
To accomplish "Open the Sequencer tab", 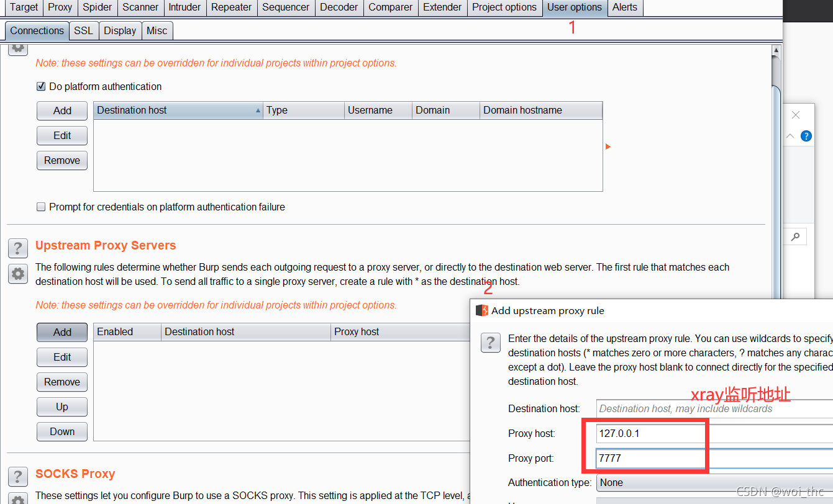I will (x=286, y=7).
